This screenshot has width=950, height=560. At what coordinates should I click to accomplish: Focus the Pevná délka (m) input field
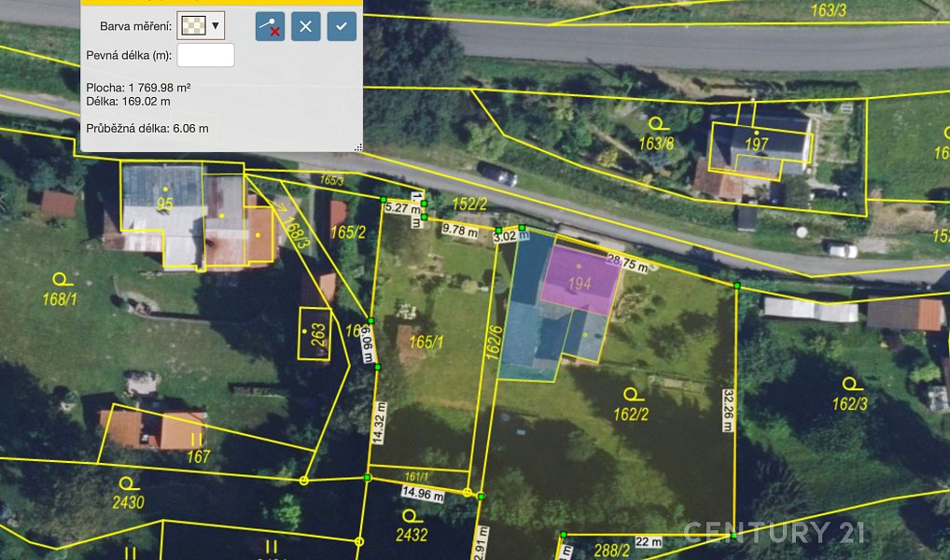[205, 55]
